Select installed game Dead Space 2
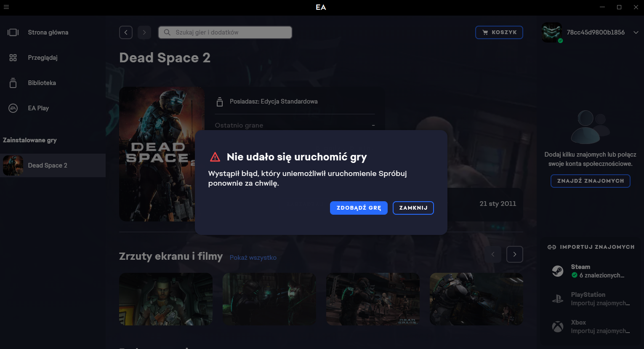Viewport: 644px width, 349px height. (53, 165)
